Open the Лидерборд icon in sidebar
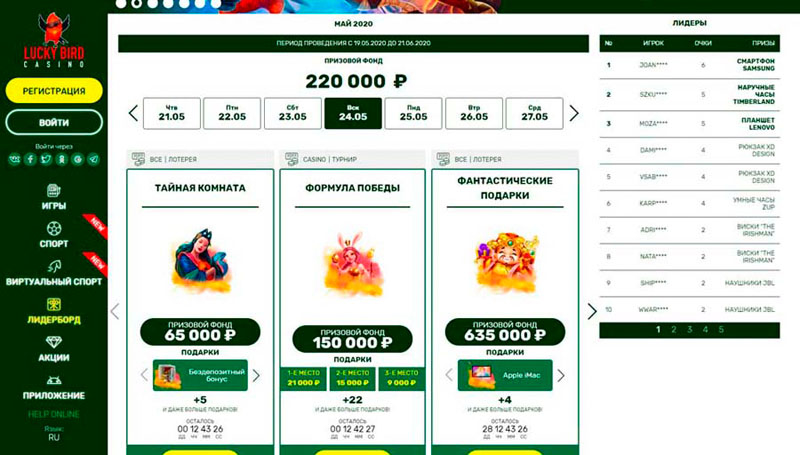This screenshot has height=455, width=800. pyautogui.click(x=54, y=305)
